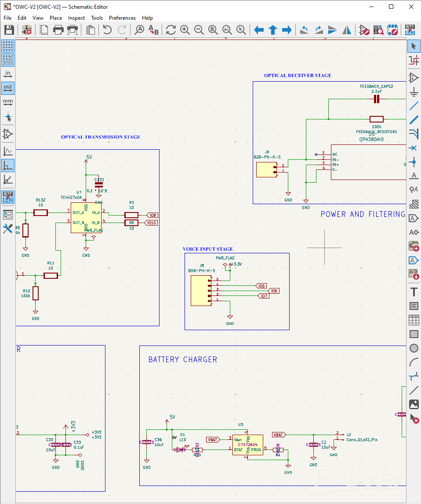
Task: Choose the Add Power Symbol tool
Action: click(414, 91)
